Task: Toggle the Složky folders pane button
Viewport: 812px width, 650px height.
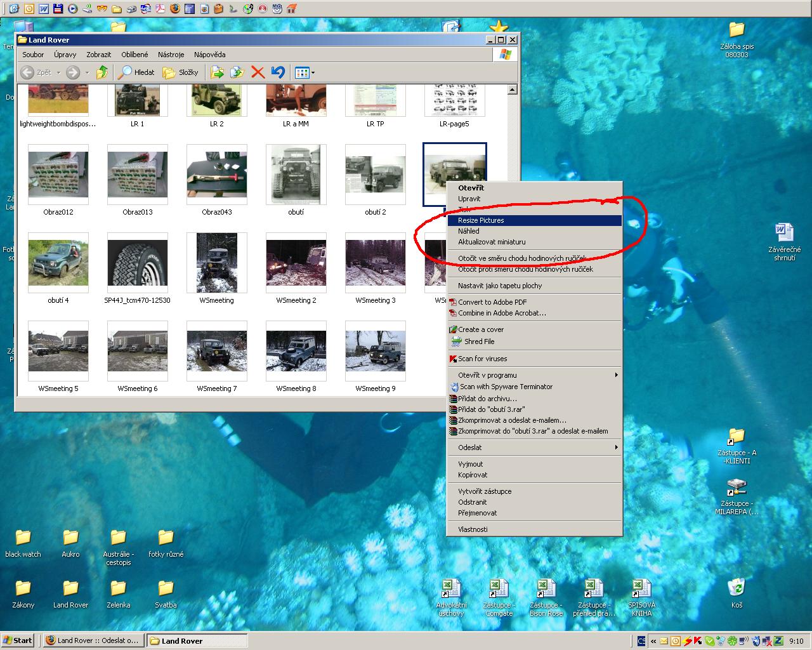Action: coord(181,72)
